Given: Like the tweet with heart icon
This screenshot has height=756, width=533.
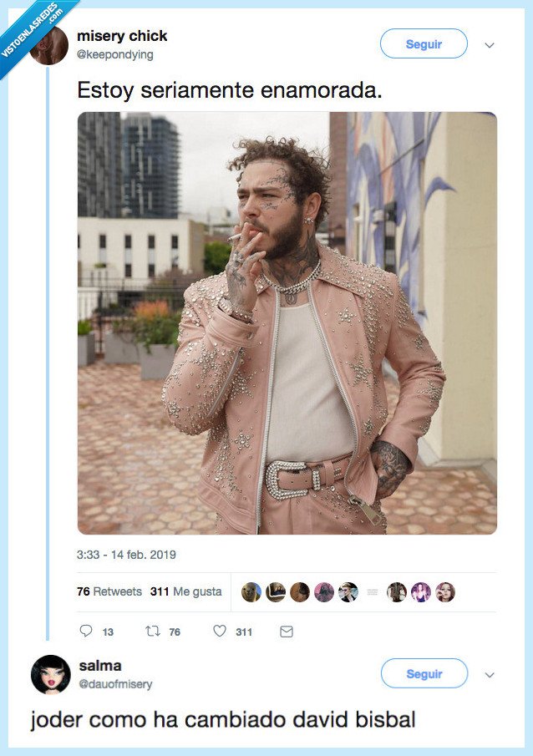Looking at the screenshot, I should [x=220, y=632].
